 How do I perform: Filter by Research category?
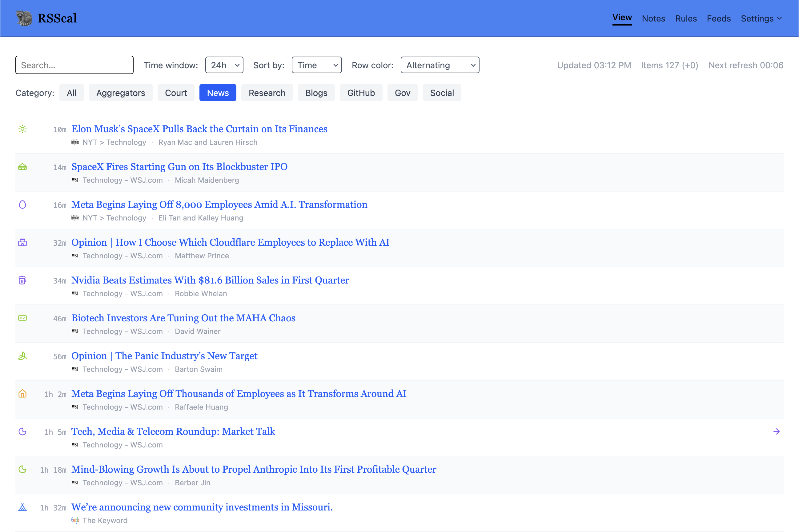click(267, 93)
